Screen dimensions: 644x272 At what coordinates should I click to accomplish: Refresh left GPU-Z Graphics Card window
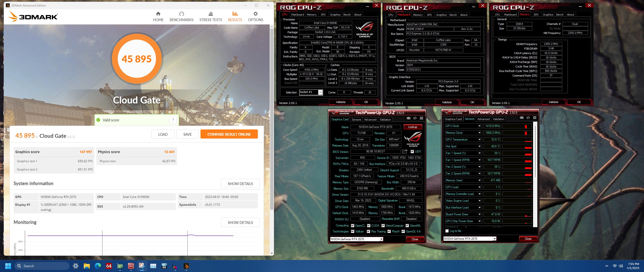415,118
